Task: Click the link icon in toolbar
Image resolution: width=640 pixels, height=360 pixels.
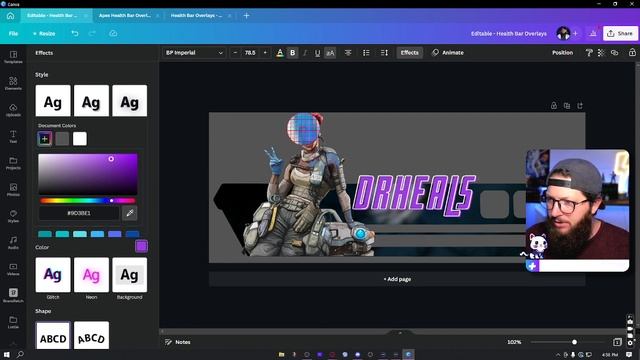Action: [614, 53]
